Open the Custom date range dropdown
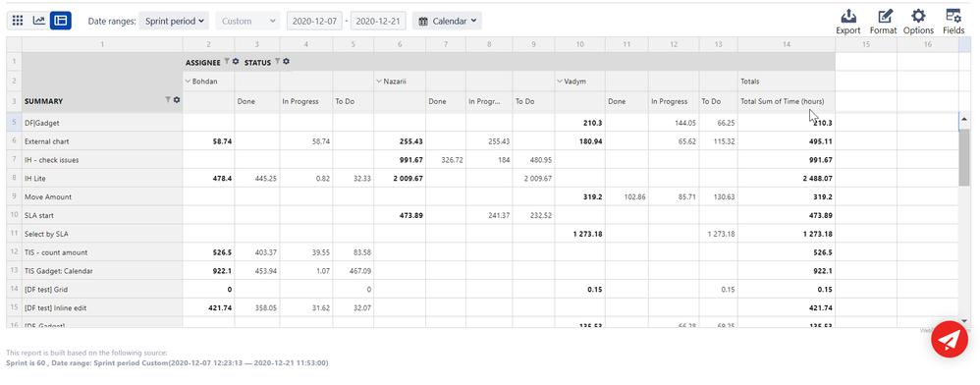The width and height of the screenshot is (980, 385). pos(248,21)
